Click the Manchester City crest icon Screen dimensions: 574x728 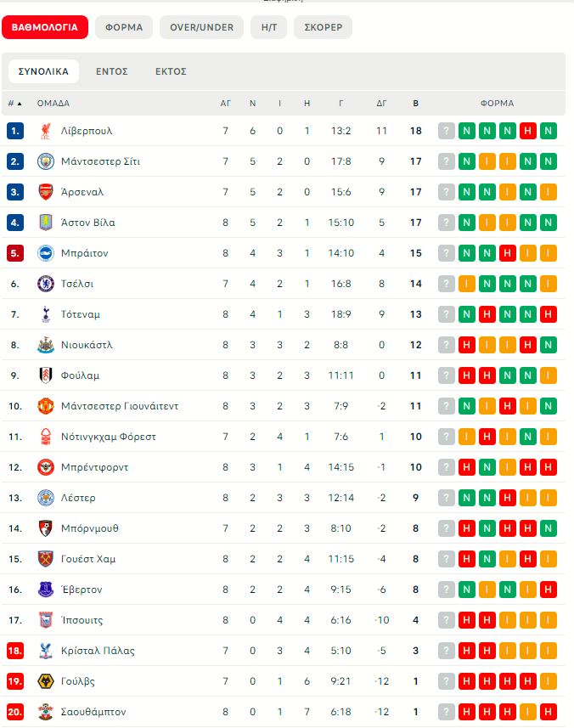(x=46, y=161)
